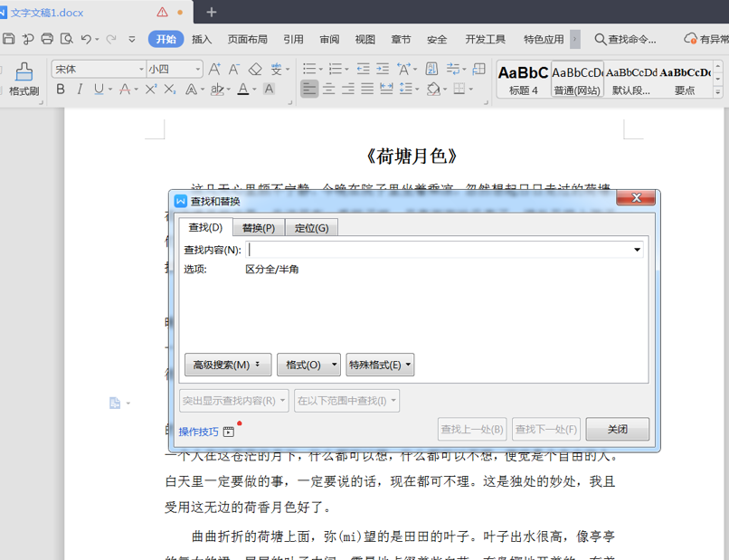The width and height of the screenshot is (729, 560).
Task: Expand 高级搜索(M) options
Action: [228, 365]
